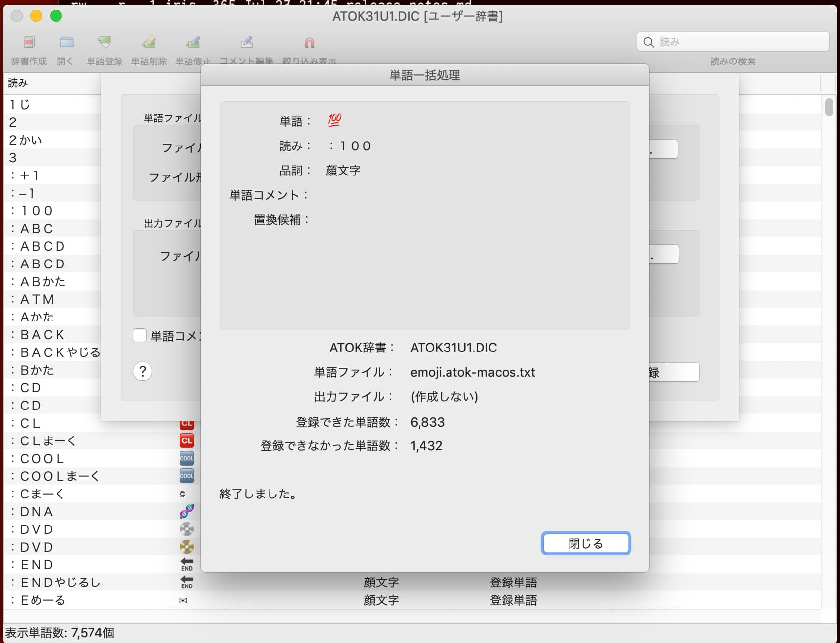Click END arrow emoji in ：ＥＮＤ row
The height and width of the screenshot is (643, 840).
pos(187,564)
